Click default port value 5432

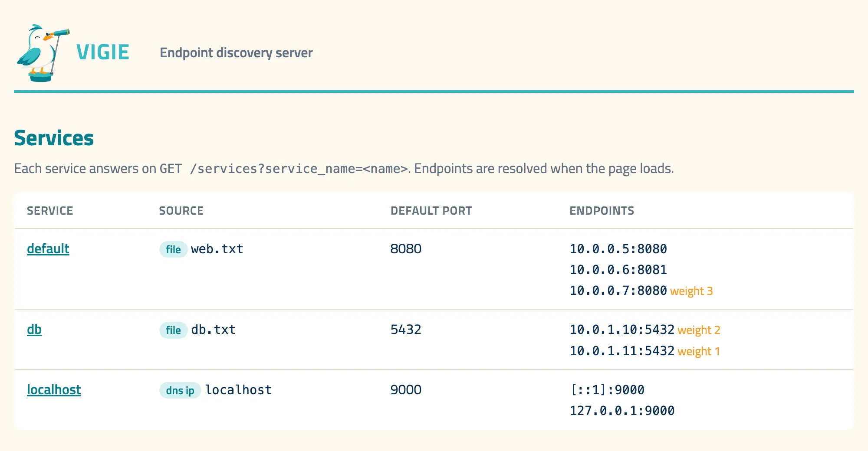(x=406, y=330)
